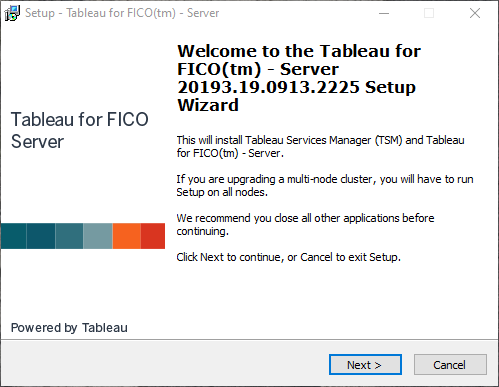
Task: Click the Powered by Tableau label
Action: pos(69,328)
